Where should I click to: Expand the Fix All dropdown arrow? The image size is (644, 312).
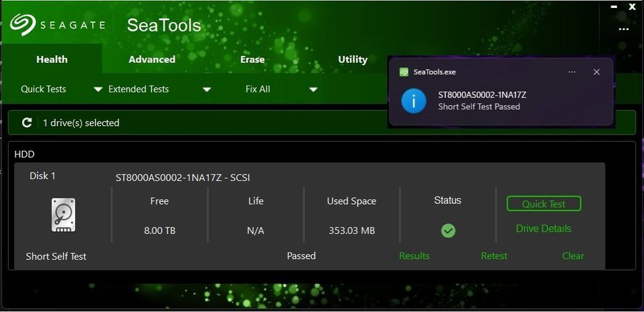313,89
